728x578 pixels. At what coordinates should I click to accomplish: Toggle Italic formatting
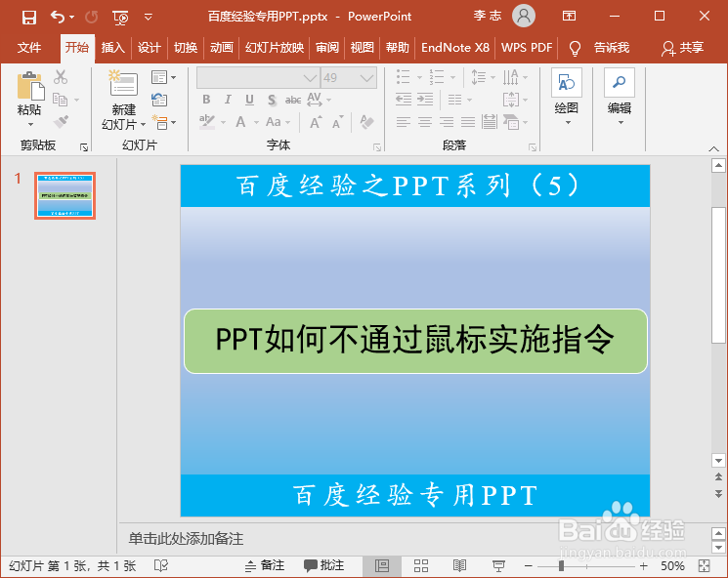tap(228, 100)
